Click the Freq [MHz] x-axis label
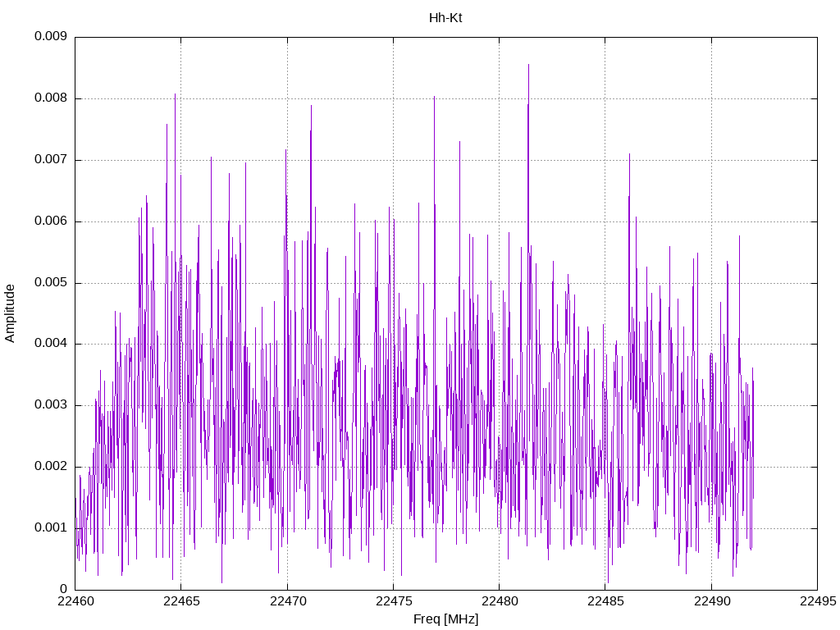Screen dimensions: 840x630 pos(445,619)
